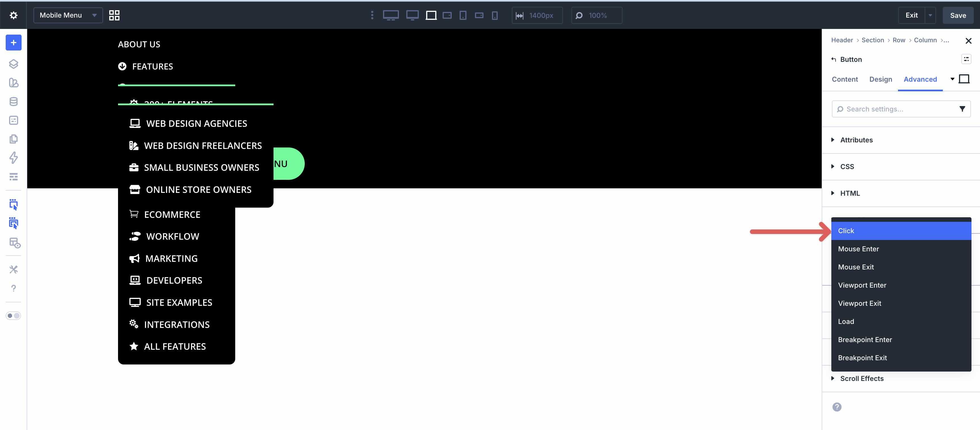This screenshot has width=980, height=430.
Task: Flip the toggle switch at the sidebar bottom
Action: (x=13, y=316)
